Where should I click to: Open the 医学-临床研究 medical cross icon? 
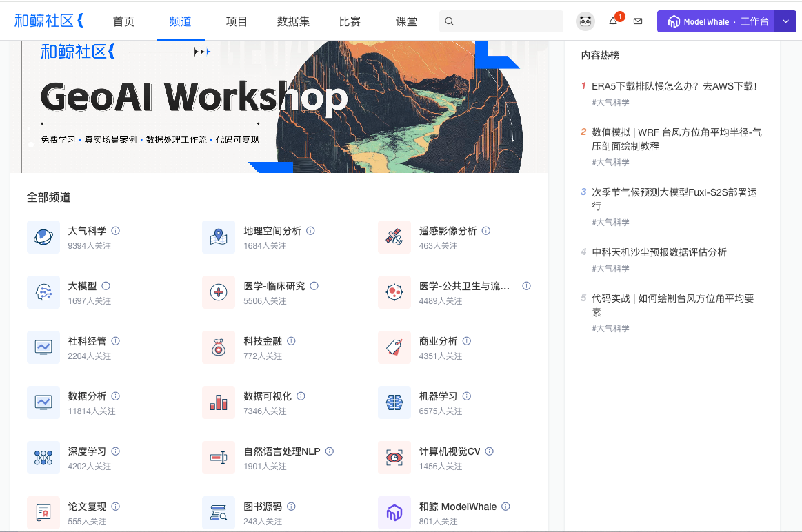click(x=219, y=292)
